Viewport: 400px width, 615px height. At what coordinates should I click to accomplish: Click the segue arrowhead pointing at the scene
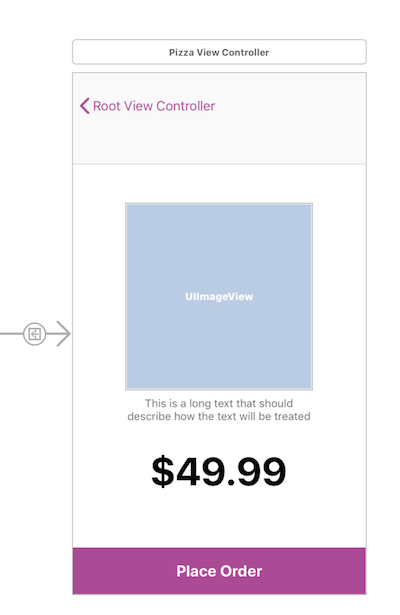(63, 334)
